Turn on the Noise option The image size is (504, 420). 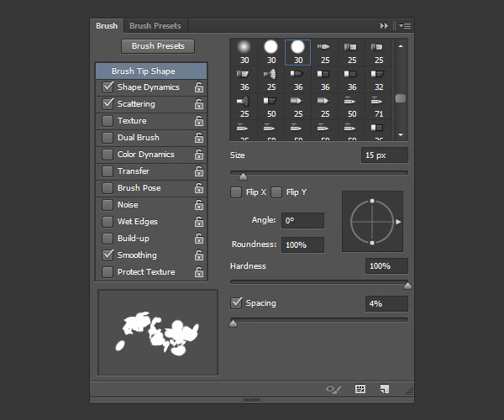coord(108,205)
